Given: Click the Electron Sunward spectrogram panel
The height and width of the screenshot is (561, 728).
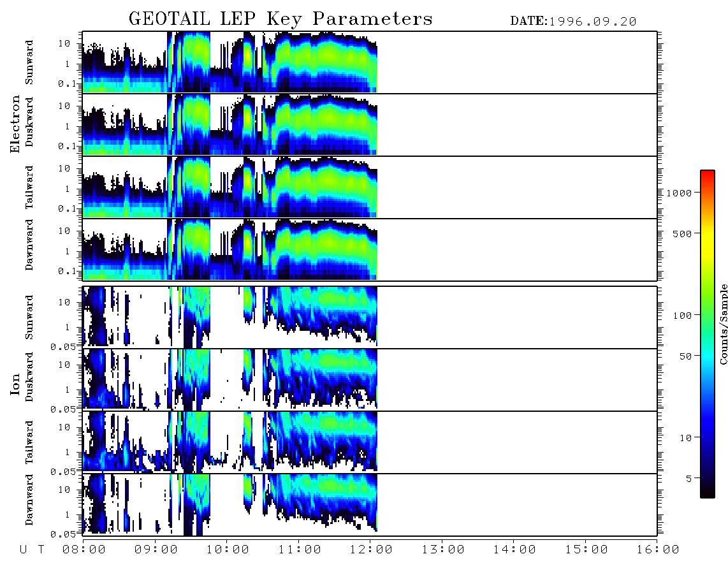Looking at the screenshot, I should [x=370, y=62].
